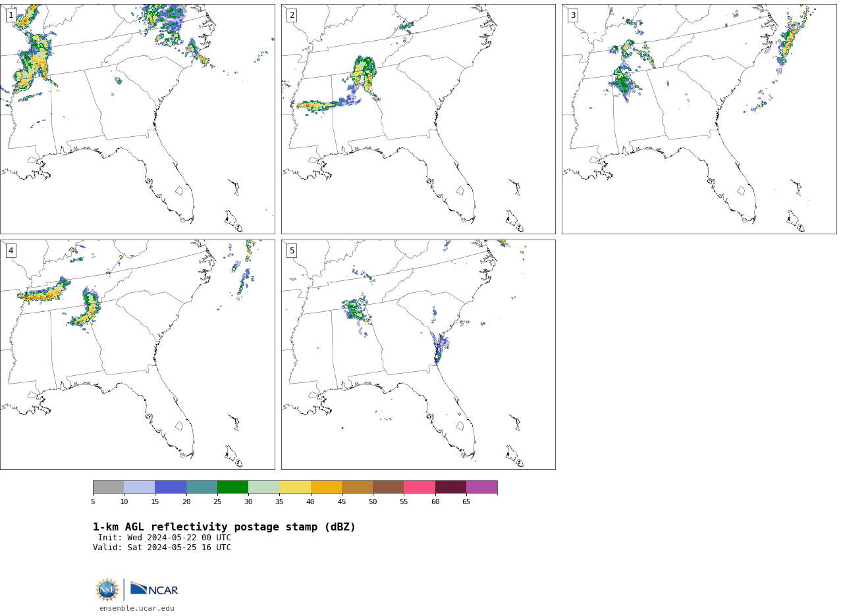Click the blue 15–20 dBZ swatch
Viewport: 843px width, 616px height.
click(171, 487)
